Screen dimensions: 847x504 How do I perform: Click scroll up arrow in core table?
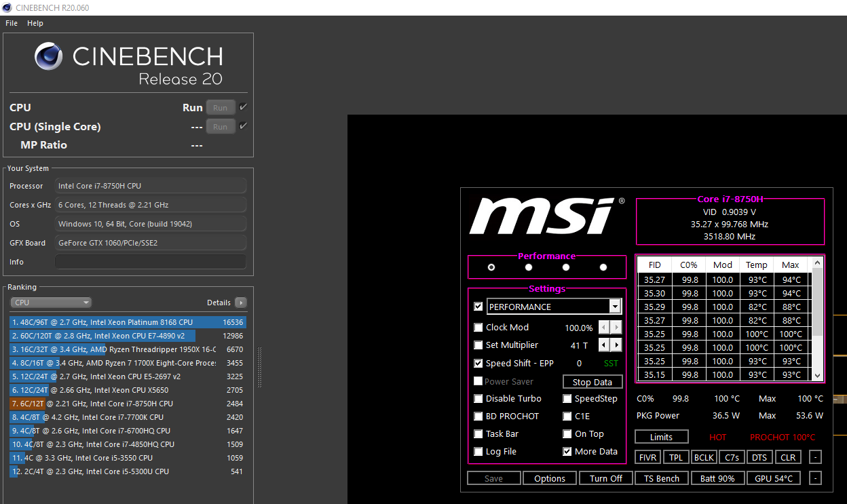817,262
